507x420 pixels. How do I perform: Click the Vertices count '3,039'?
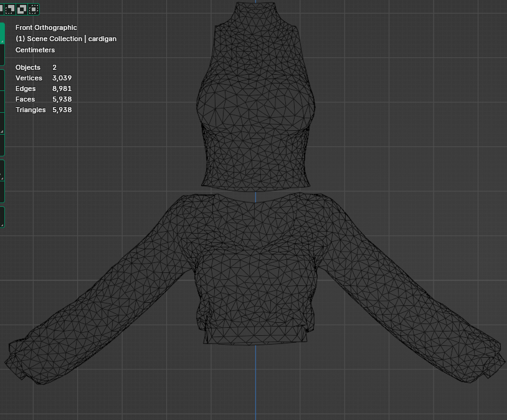pyautogui.click(x=62, y=78)
